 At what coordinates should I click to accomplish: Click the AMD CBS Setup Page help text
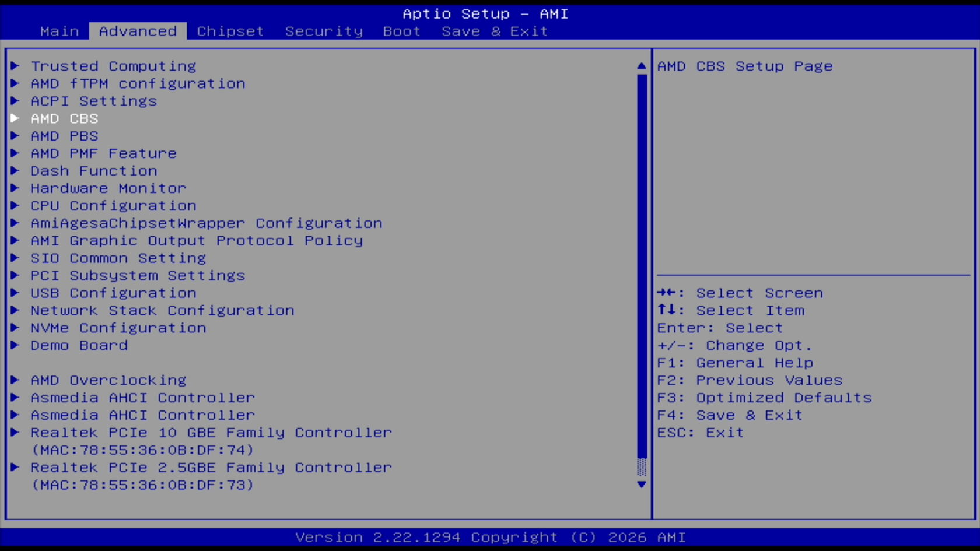745,66
